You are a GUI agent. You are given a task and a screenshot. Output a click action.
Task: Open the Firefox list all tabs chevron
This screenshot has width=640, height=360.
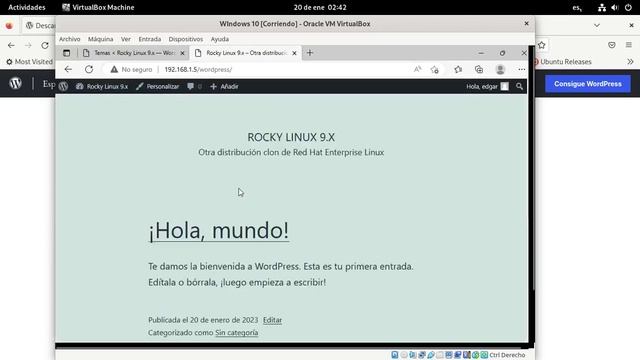[x=597, y=25]
